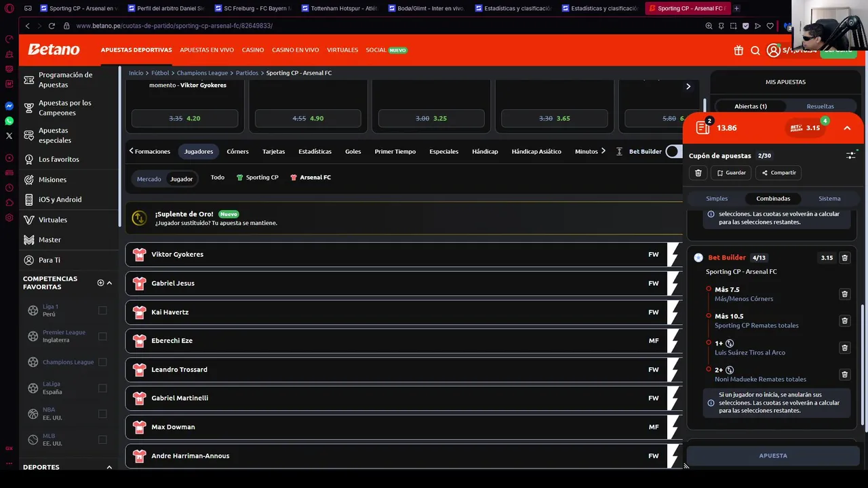
Task: Click the Guardar bet slip button
Action: (731, 173)
